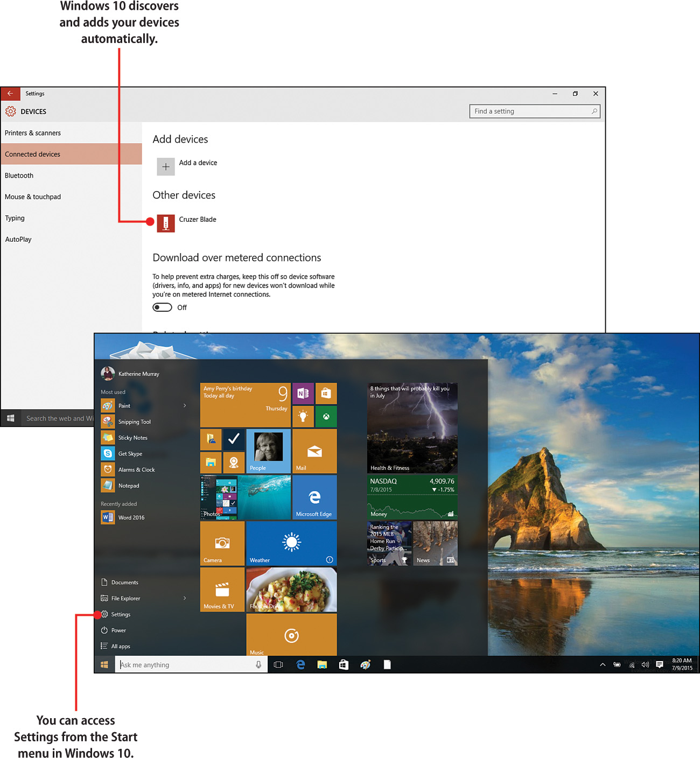This screenshot has height=758, width=700.
Task: Open Edge from the taskbar
Action: tap(300, 665)
